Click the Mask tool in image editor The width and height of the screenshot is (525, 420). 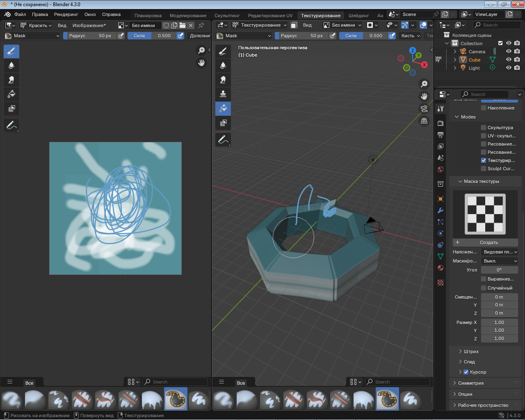[x=11, y=108]
